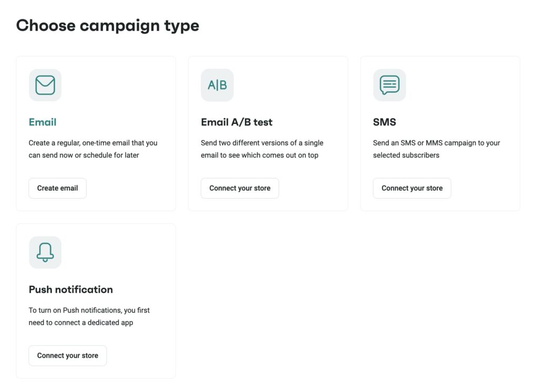Click the speech bubble icon above SMS
The width and height of the screenshot is (538, 392).
(x=390, y=84)
